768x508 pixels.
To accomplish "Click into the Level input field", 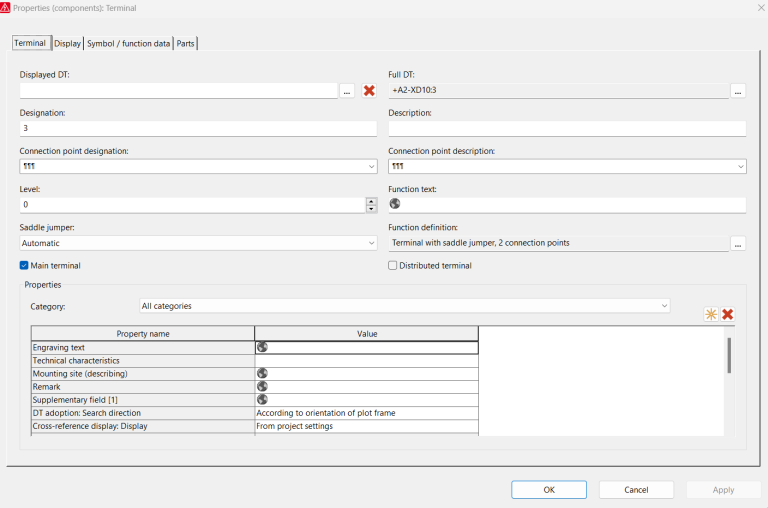I will [192, 205].
